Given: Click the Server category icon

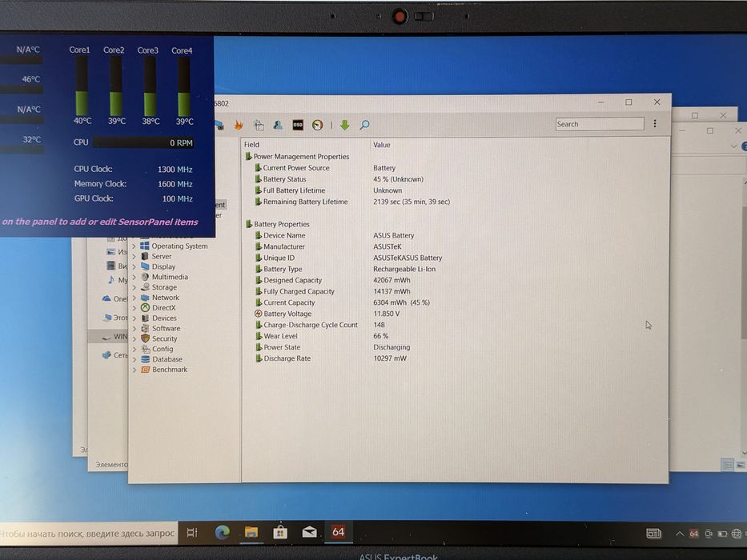Looking at the screenshot, I should coord(145,256).
